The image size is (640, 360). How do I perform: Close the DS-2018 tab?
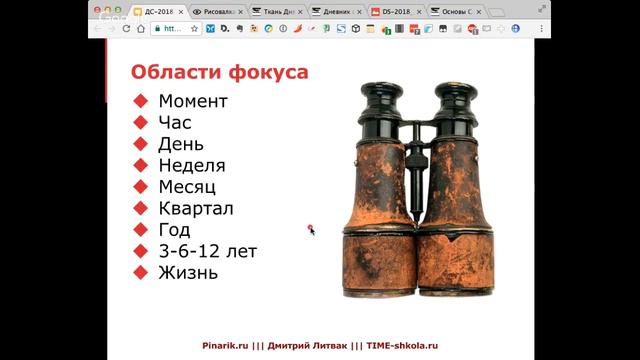[419, 12]
